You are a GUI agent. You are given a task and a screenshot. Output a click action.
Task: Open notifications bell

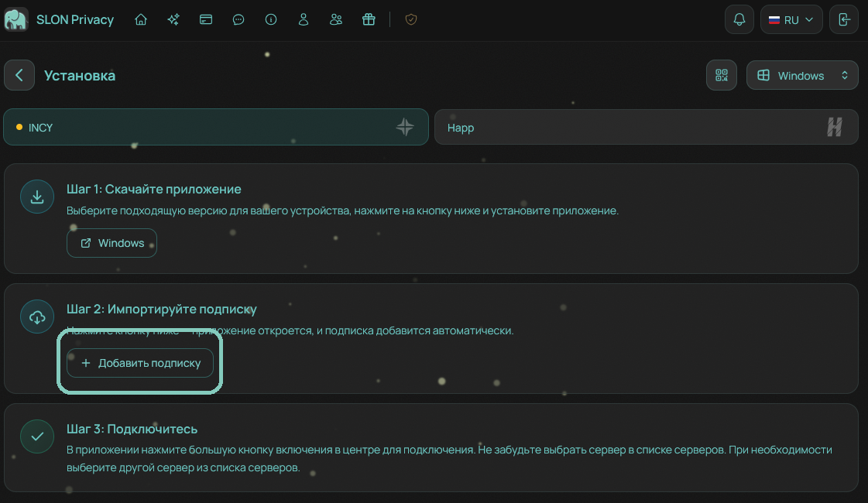coord(739,19)
